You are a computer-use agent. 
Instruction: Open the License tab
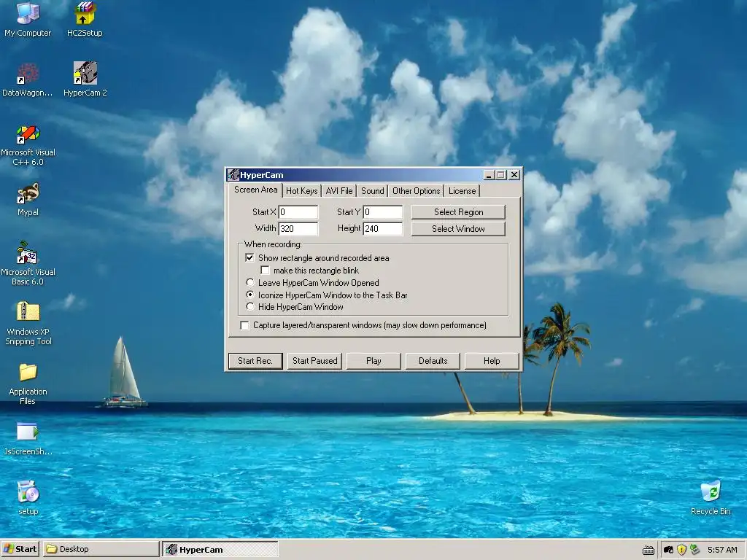pos(462,191)
